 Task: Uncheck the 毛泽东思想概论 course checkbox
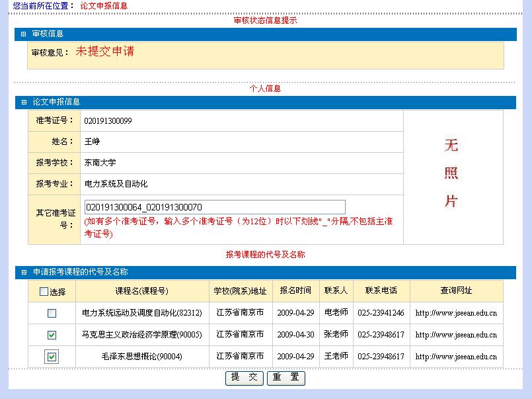pyautogui.click(x=52, y=357)
